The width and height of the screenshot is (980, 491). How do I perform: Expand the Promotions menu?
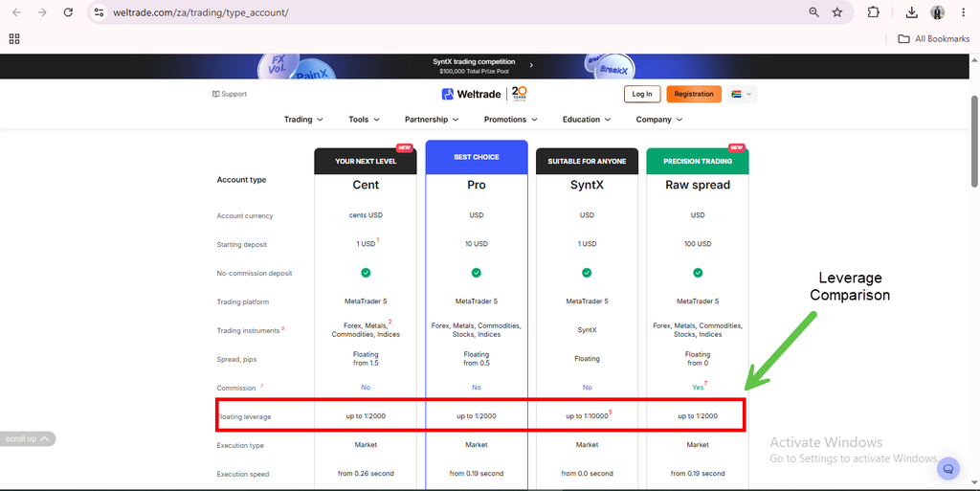511,120
